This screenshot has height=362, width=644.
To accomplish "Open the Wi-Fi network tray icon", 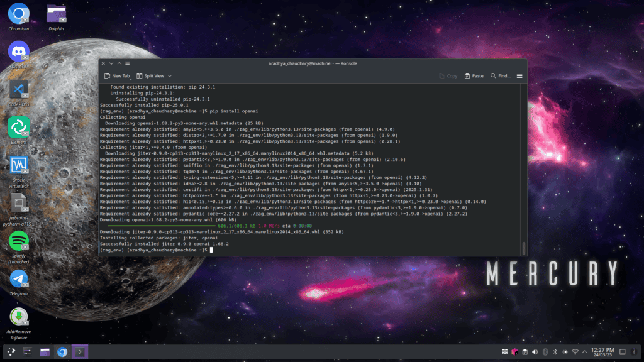I will click(x=575, y=352).
